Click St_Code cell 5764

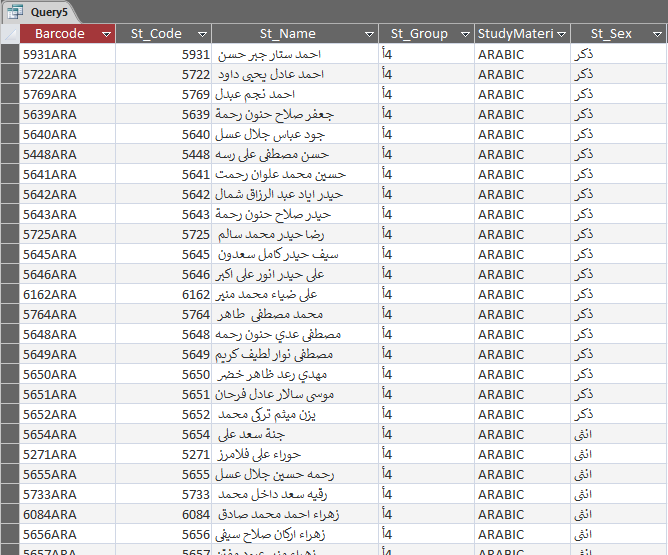point(164,315)
